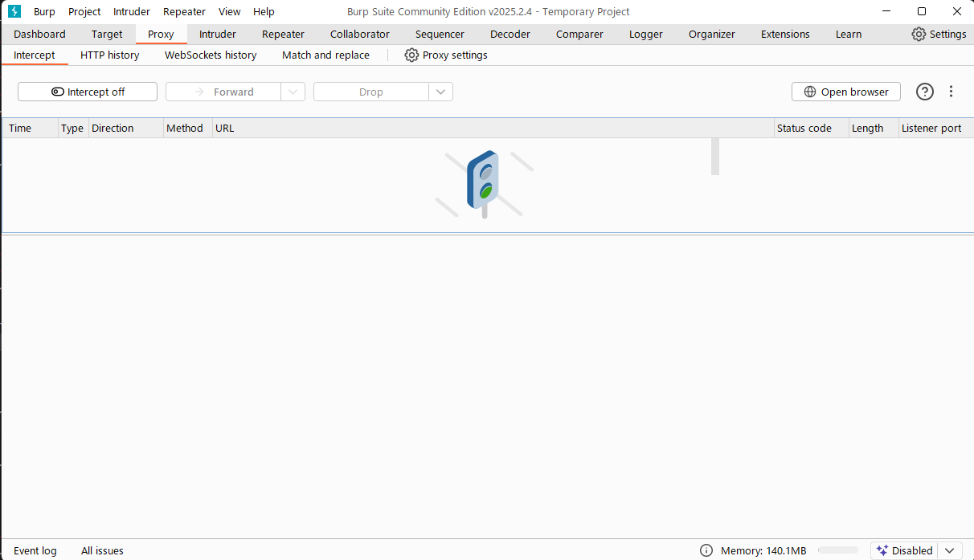Screen dimensions: 974x560
Task: Click the Burp AI Disabled button
Action: click(x=905, y=550)
